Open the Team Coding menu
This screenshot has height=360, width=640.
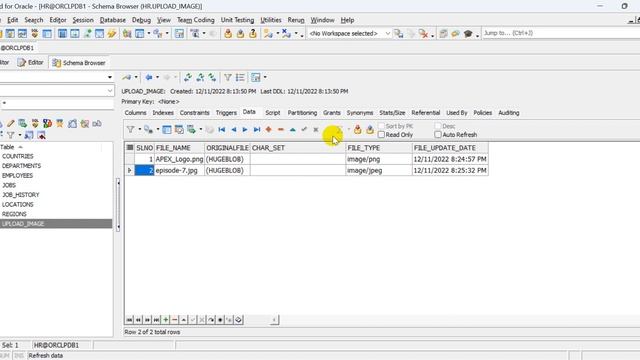tap(196, 20)
